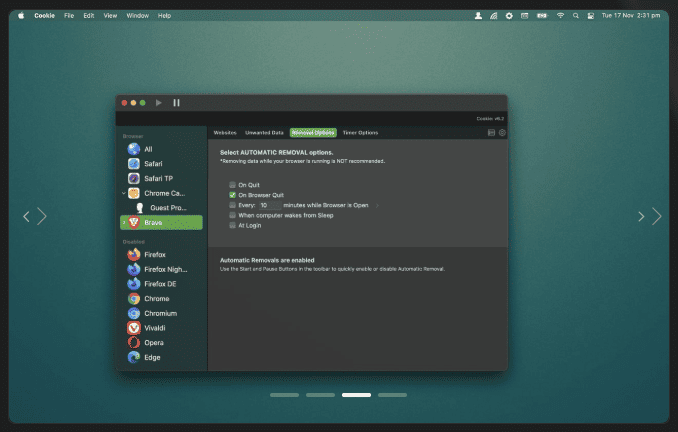The width and height of the screenshot is (678, 432).
Task: Switch to the Unwanted Data tab
Action: (x=264, y=133)
